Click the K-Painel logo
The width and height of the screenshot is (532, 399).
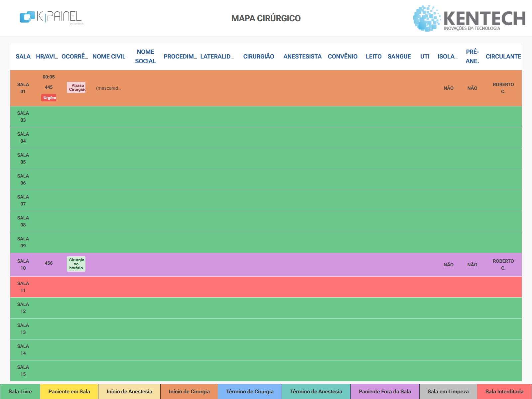(52, 18)
